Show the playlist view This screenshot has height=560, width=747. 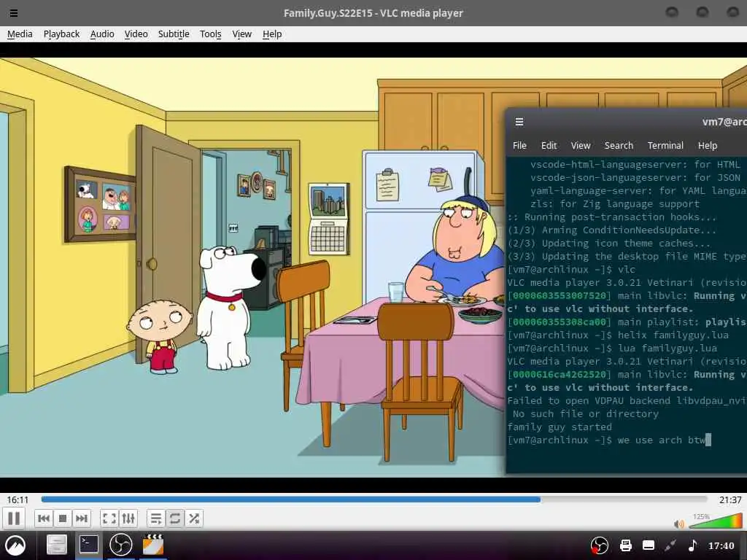click(x=156, y=518)
